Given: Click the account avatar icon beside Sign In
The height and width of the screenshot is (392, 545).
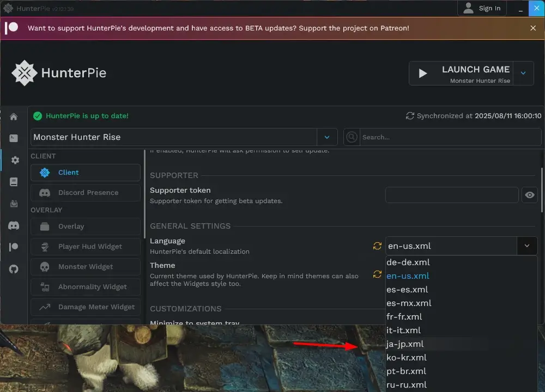Looking at the screenshot, I should pos(468,8).
